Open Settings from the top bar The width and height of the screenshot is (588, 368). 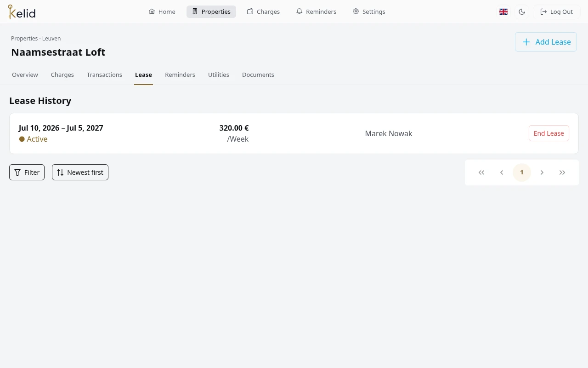point(369,11)
